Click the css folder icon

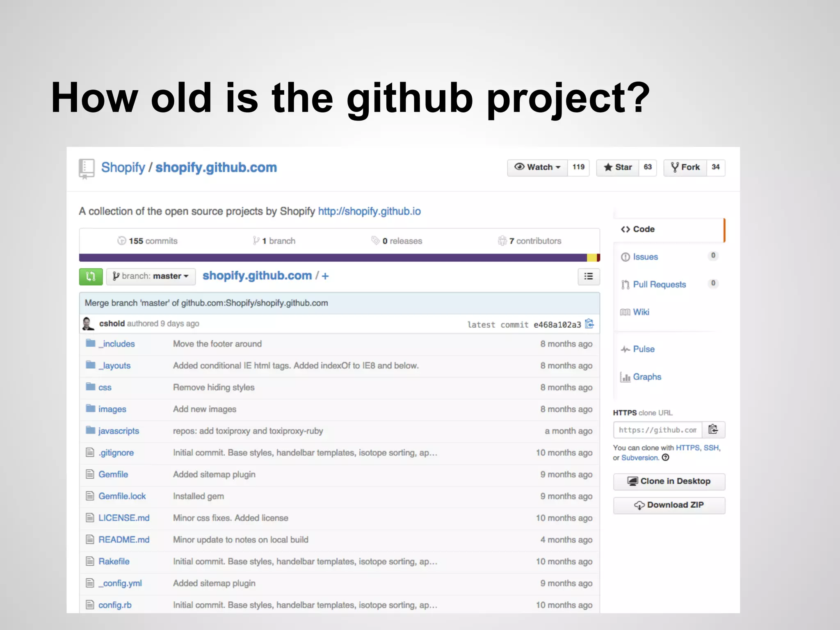pyautogui.click(x=91, y=386)
